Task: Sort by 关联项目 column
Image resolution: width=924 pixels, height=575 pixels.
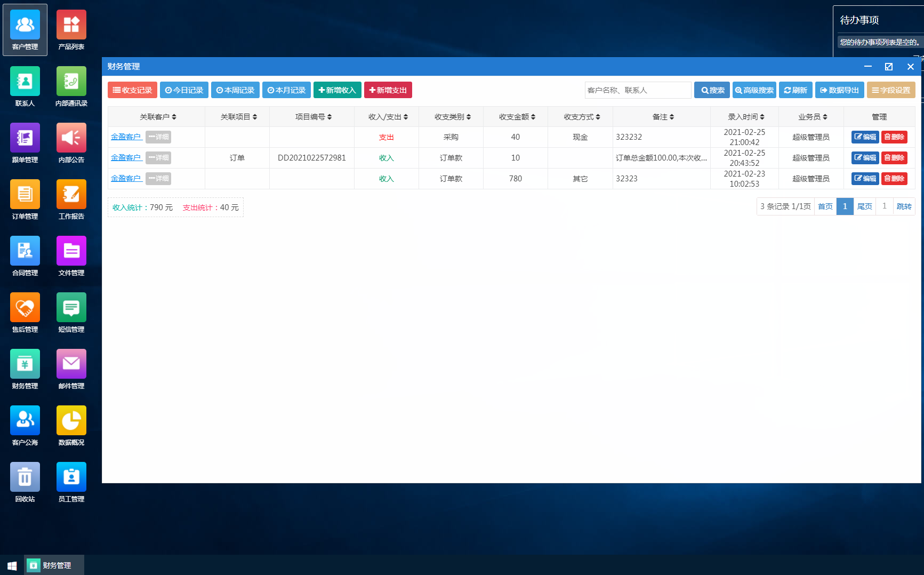Action: click(x=239, y=117)
